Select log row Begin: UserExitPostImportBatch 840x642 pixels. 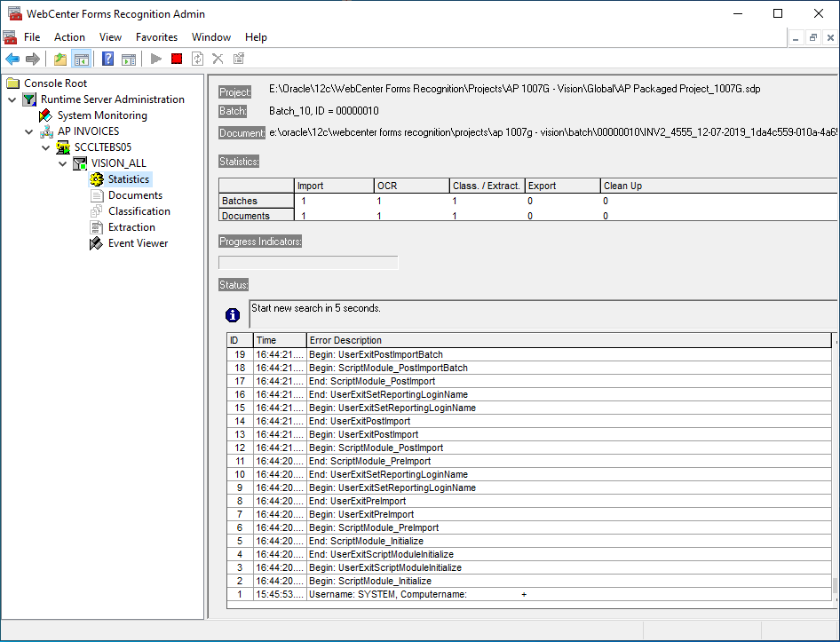375,354
